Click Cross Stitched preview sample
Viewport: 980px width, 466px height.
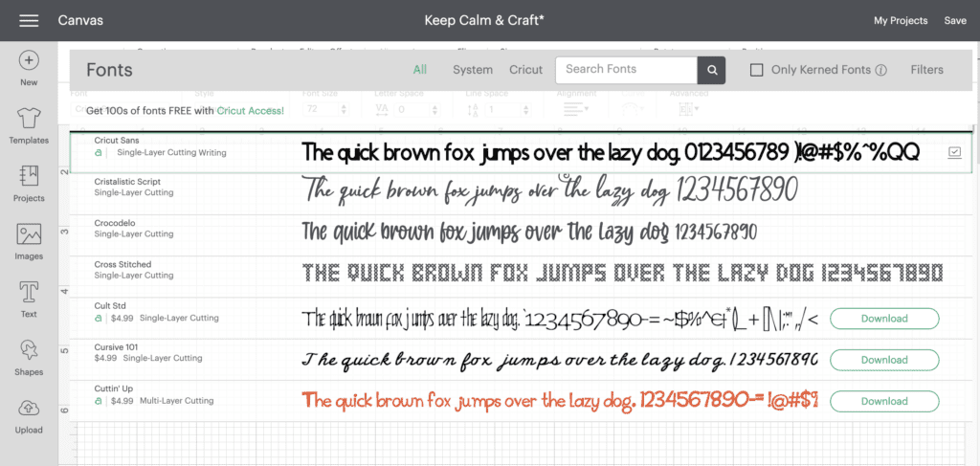pos(622,273)
